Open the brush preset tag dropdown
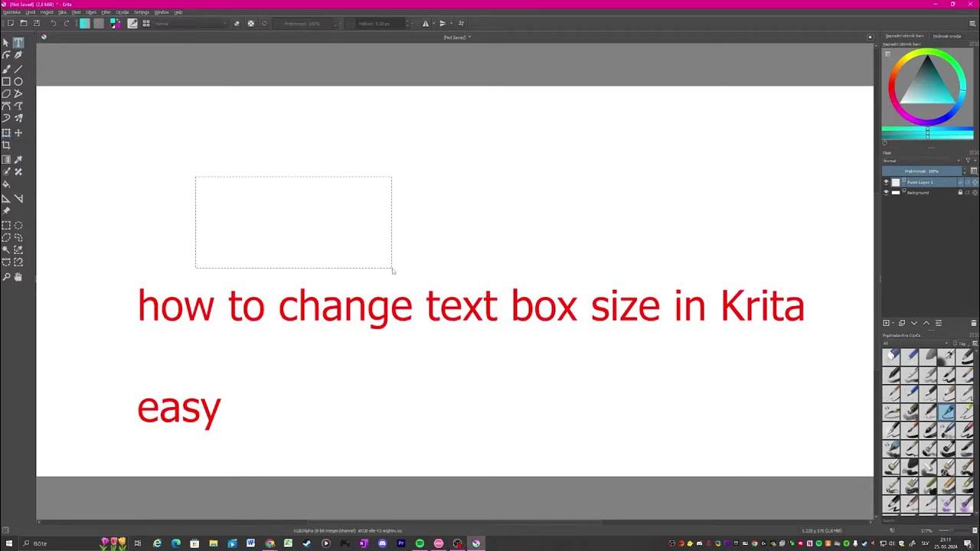The width and height of the screenshot is (980, 551). pos(916,343)
